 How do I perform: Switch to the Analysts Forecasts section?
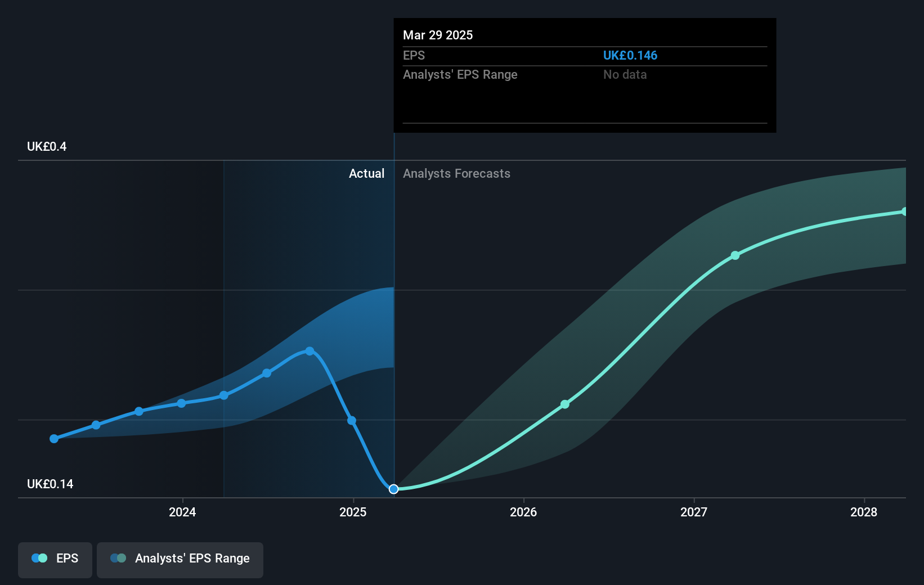pyautogui.click(x=456, y=173)
